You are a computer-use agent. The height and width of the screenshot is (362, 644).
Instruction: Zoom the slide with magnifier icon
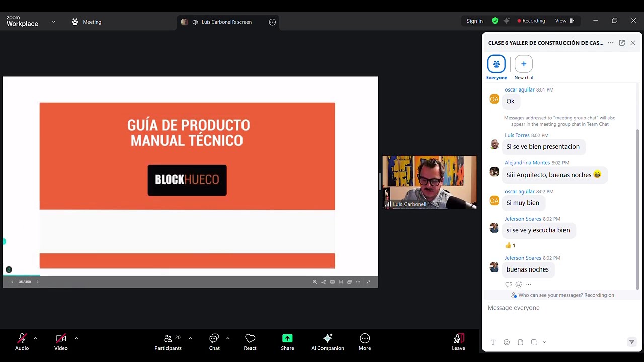[315, 282]
